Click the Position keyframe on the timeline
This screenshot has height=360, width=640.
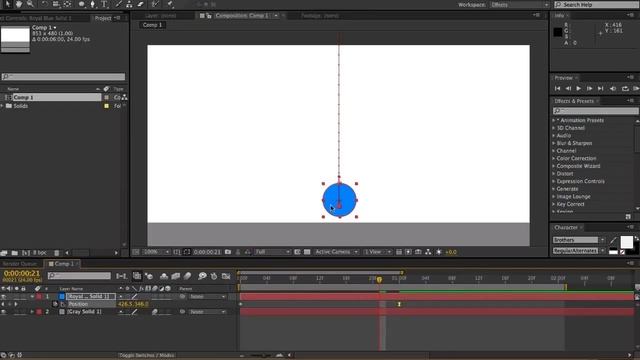pos(399,304)
